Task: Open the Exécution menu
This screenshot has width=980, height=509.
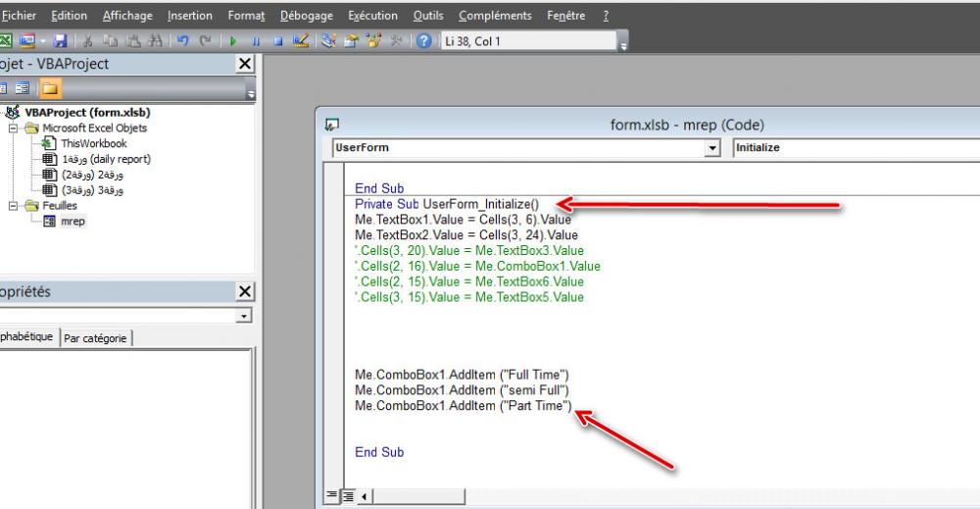Action: tap(372, 16)
